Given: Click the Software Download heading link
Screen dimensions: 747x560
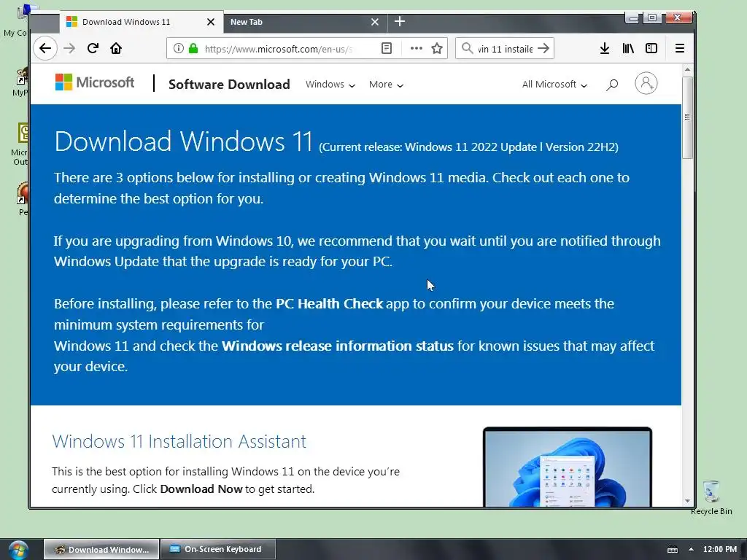Looking at the screenshot, I should pyautogui.click(x=229, y=85).
